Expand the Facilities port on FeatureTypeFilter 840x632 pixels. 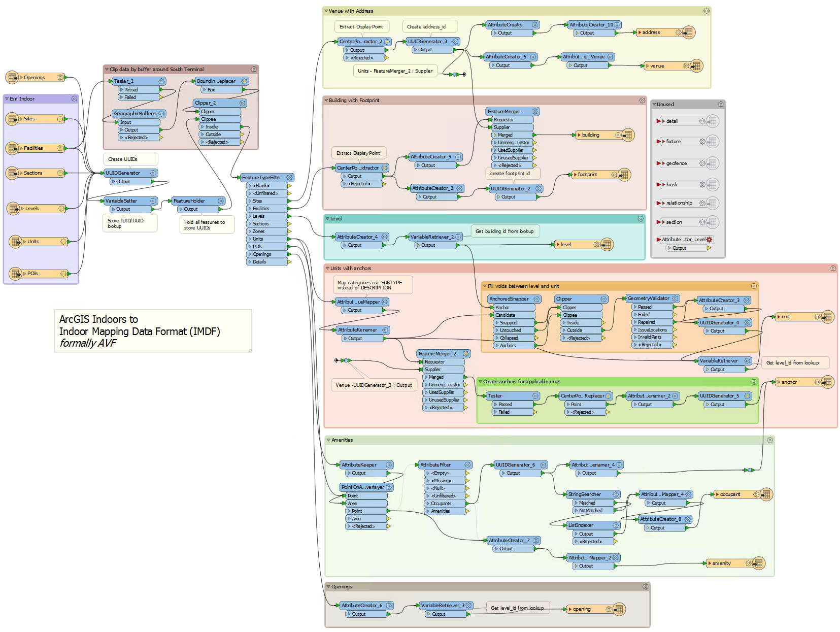pos(250,209)
